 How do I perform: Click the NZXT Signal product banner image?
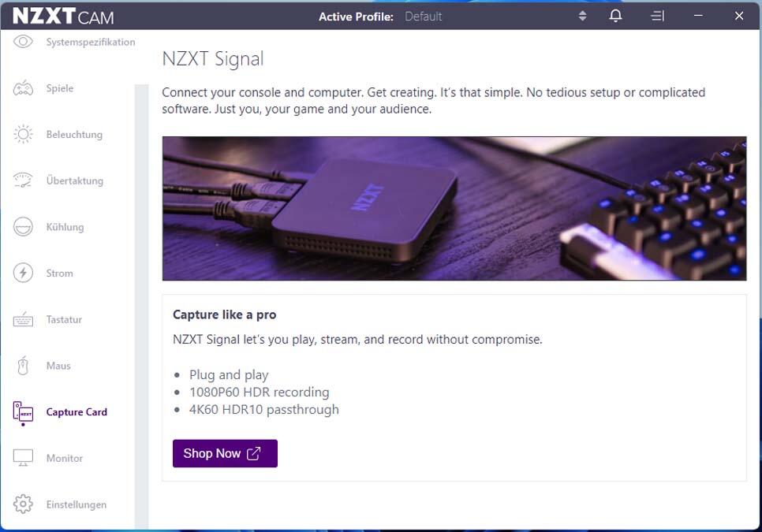coord(454,208)
